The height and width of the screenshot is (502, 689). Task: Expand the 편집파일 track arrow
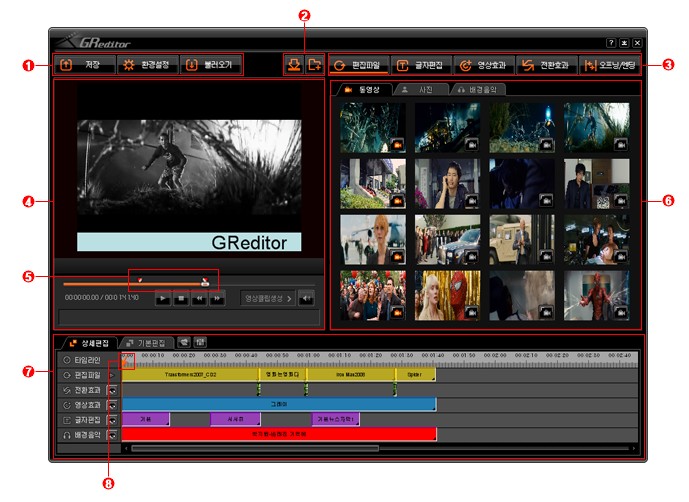[x=112, y=375]
